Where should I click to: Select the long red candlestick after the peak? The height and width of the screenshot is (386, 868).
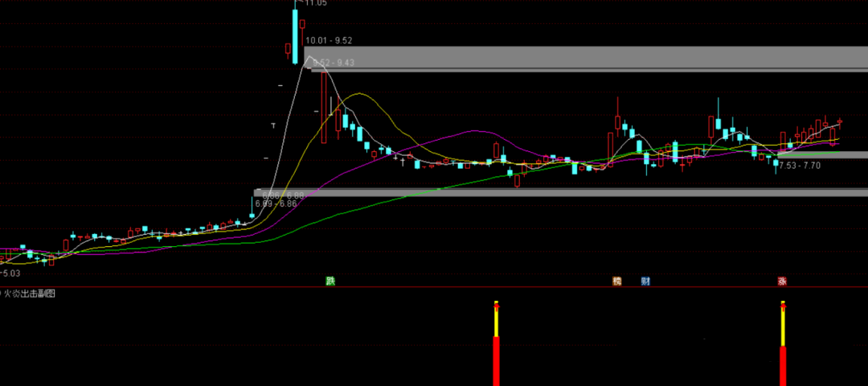click(323, 107)
